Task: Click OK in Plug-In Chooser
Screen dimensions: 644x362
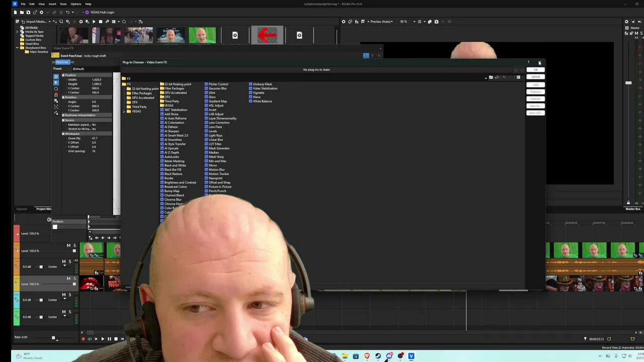Action: tap(536, 69)
